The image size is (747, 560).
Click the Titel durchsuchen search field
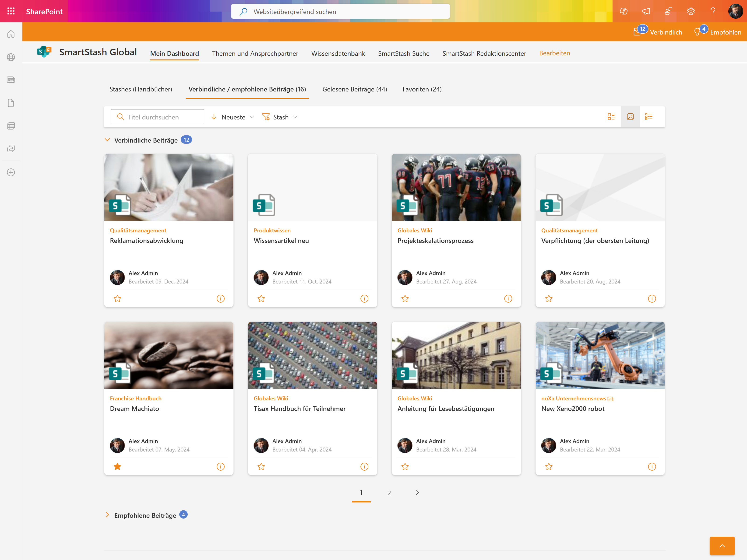click(x=157, y=117)
